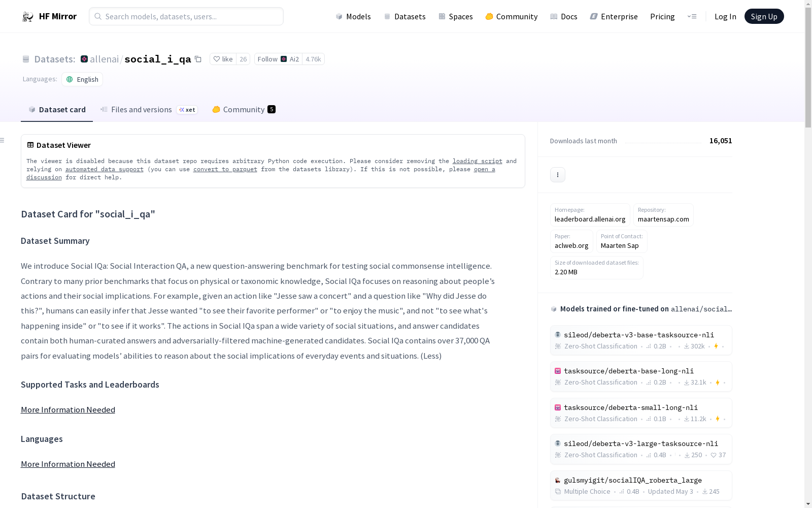Go to Datasets in top navigation
This screenshot has width=812, height=508.
point(404,16)
